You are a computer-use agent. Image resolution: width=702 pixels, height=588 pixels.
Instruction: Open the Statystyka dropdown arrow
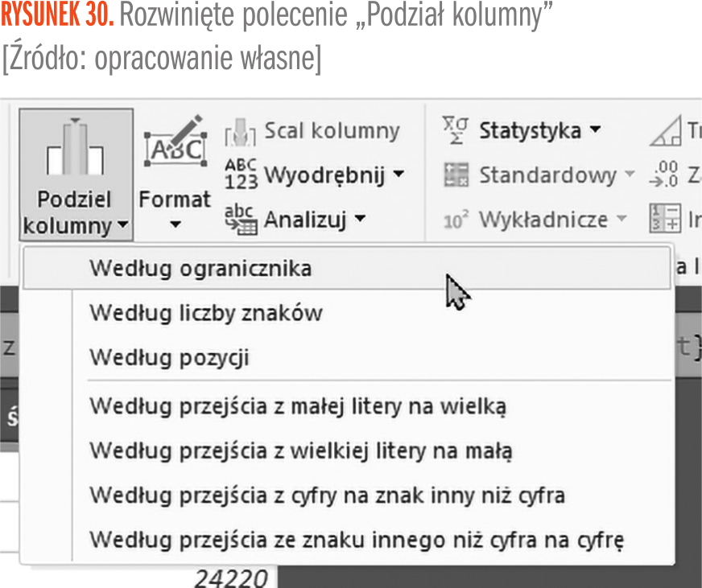point(595,130)
